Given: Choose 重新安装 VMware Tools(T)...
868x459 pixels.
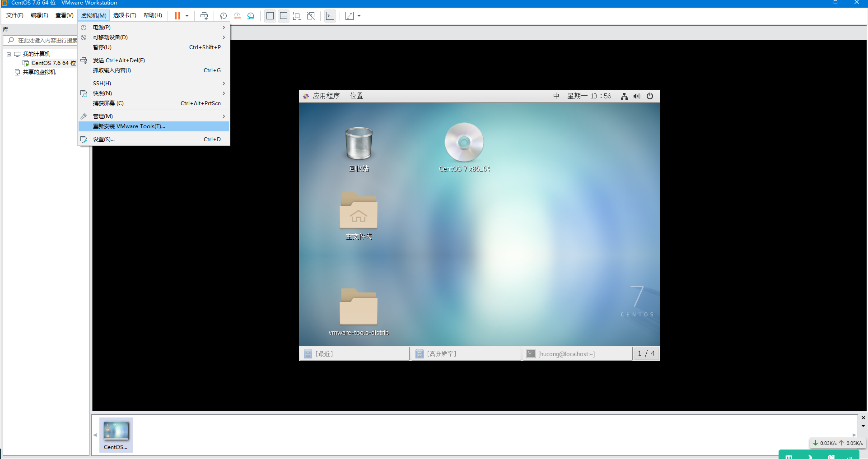Looking at the screenshot, I should coord(154,126).
